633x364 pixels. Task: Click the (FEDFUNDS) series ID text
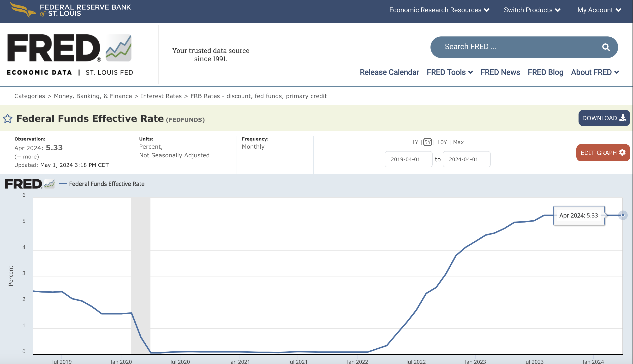coord(185,120)
